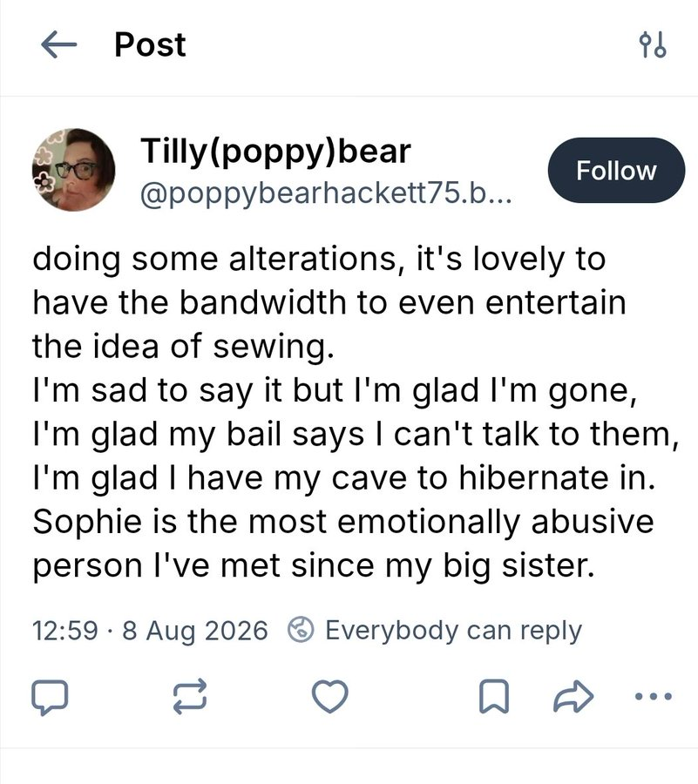Share the post via curved arrow
This screenshot has height=784, width=698.
tap(573, 695)
